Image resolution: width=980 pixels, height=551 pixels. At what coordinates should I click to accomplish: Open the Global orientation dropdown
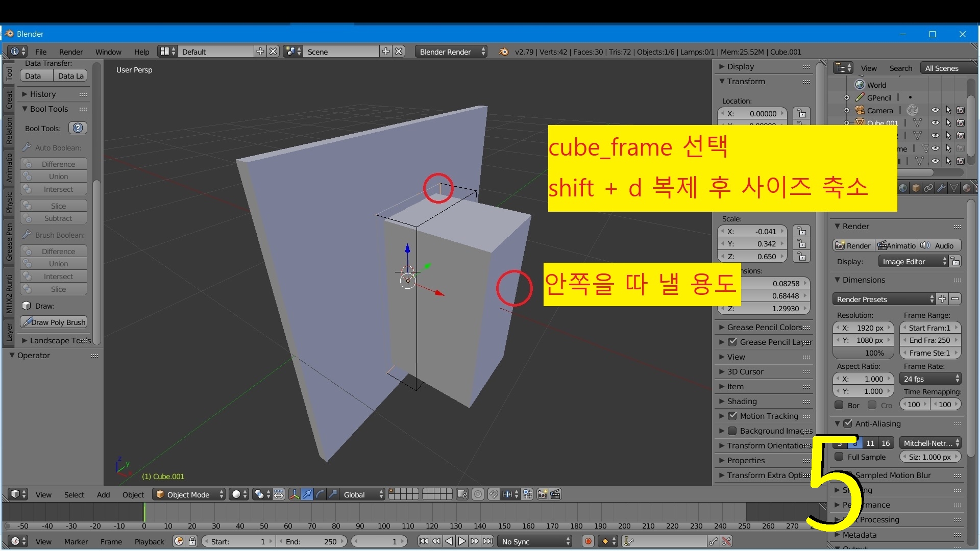coord(362,494)
